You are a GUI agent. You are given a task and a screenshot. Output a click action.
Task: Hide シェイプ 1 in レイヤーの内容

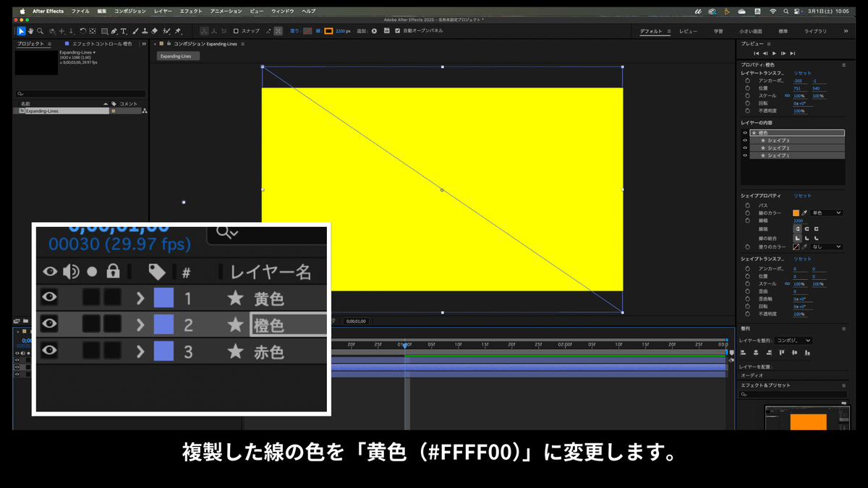coord(745,155)
